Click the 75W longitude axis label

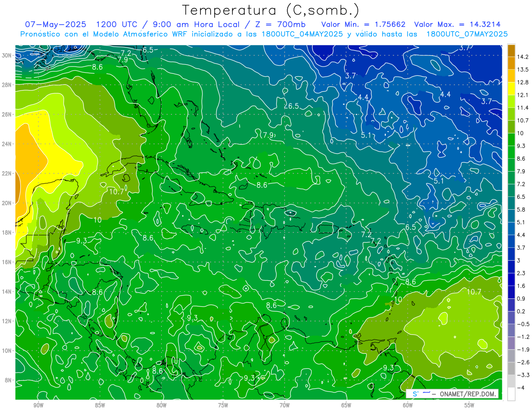(x=223, y=406)
